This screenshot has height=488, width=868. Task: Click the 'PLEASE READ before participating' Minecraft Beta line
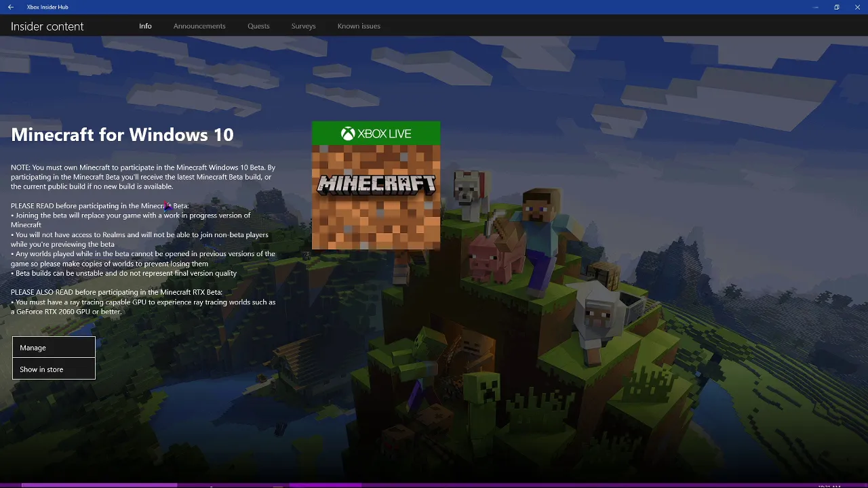[100, 205]
